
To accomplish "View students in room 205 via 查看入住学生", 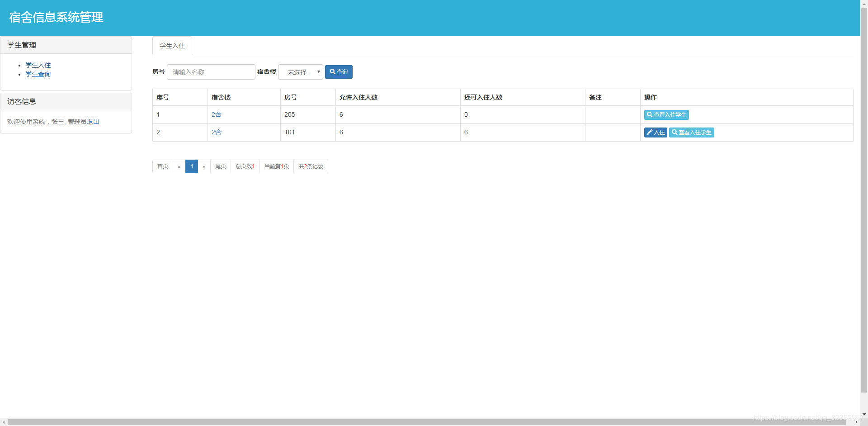I will [x=666, y=115].
